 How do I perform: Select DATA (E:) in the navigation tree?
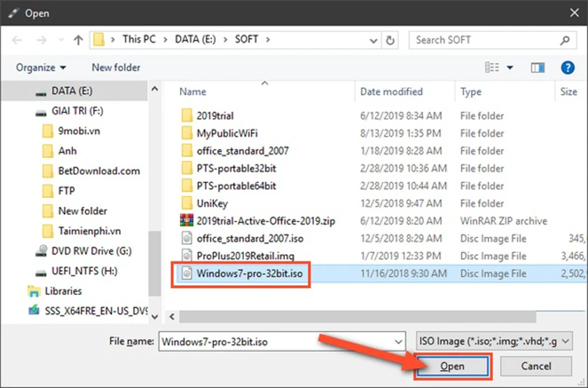[71, 91]
